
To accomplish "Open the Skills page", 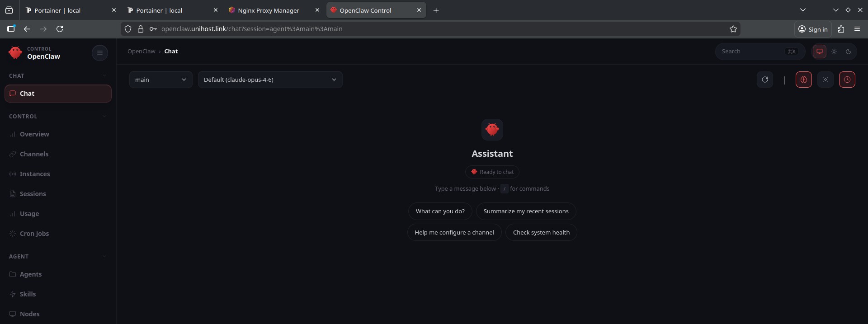I will point(58,294).
